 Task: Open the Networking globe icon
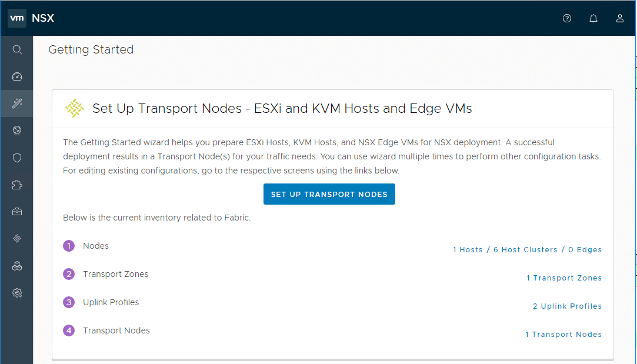click(17, 130)
